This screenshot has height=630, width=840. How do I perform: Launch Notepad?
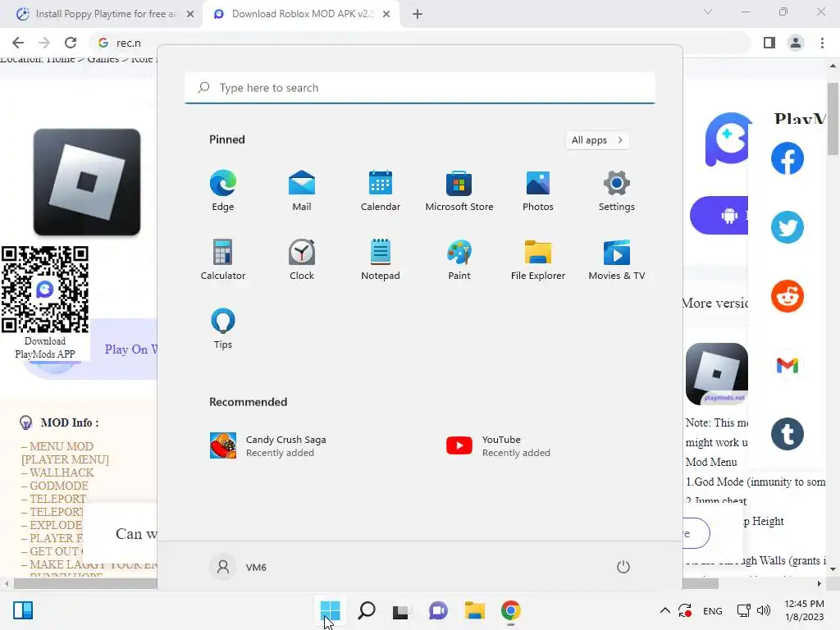[381, 259]
